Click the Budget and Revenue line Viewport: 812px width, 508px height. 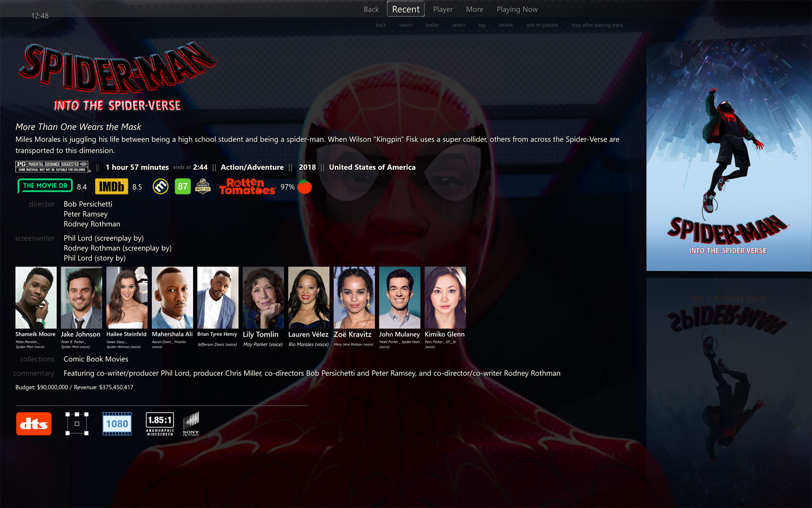[74, 387]
